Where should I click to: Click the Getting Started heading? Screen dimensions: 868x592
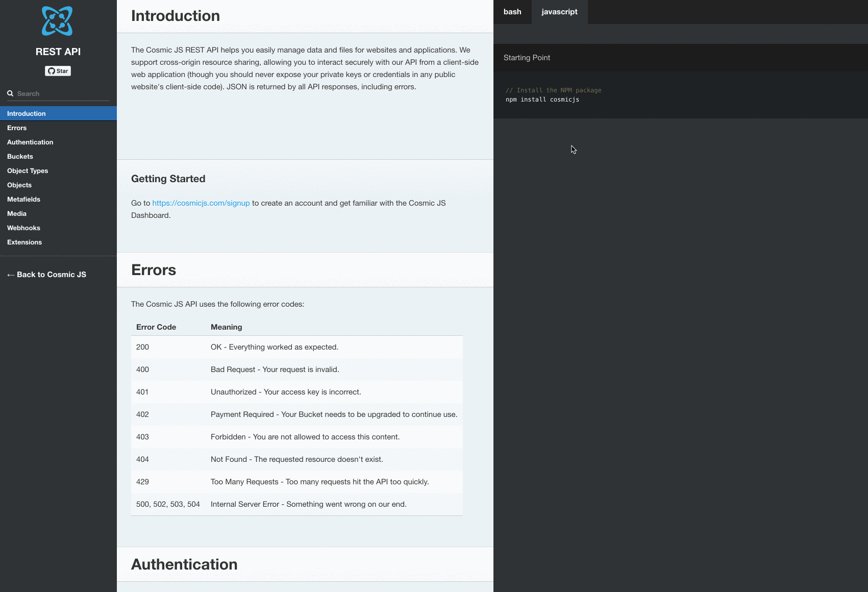click(168, 179)
